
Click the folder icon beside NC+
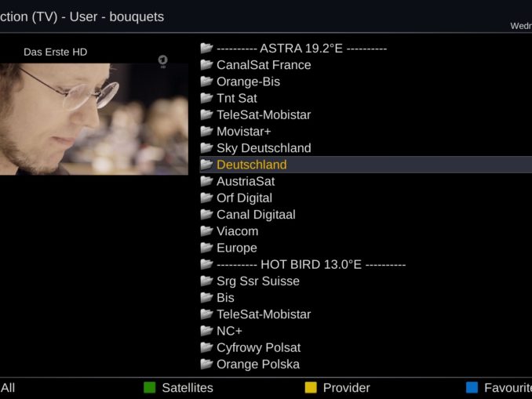206,330
